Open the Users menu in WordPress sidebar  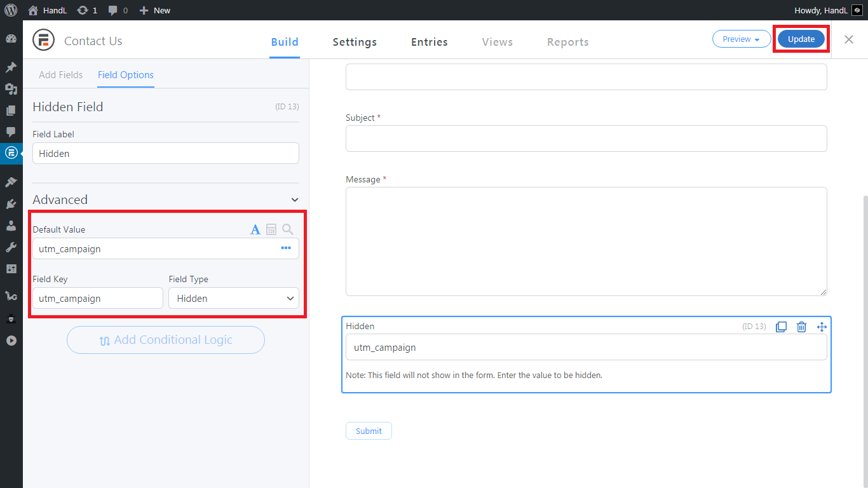coord(11,226)
